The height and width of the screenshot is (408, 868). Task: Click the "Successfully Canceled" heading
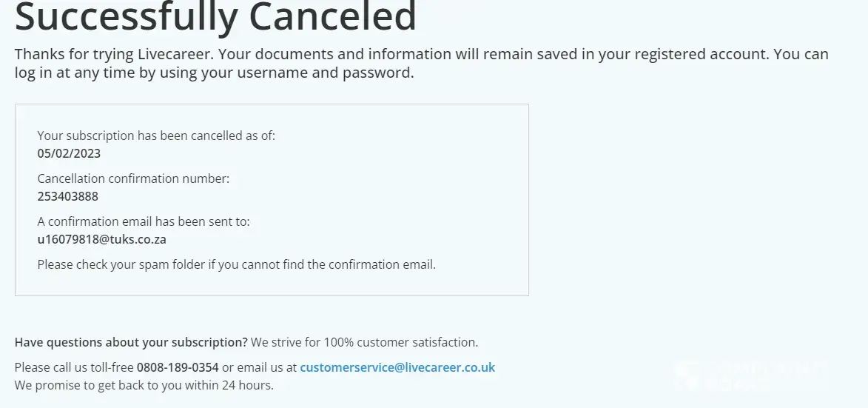coord(215,16)
